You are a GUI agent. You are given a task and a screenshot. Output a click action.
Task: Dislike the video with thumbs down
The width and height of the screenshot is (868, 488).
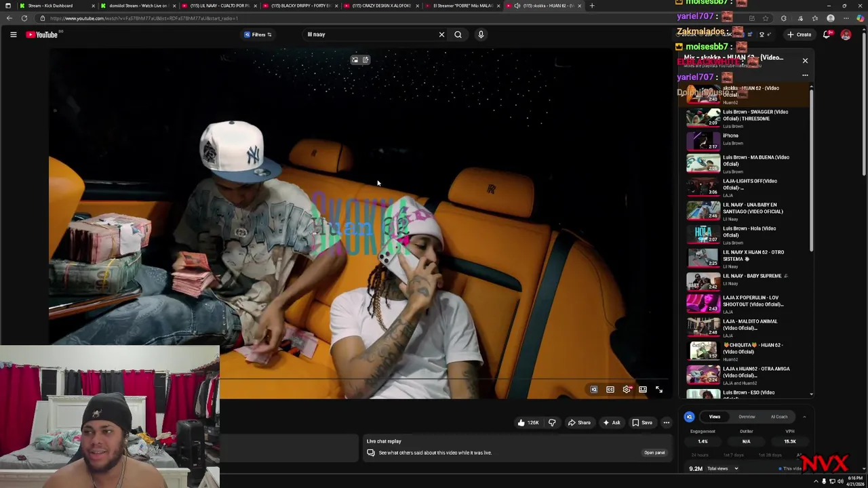click(x=552, y=423)
